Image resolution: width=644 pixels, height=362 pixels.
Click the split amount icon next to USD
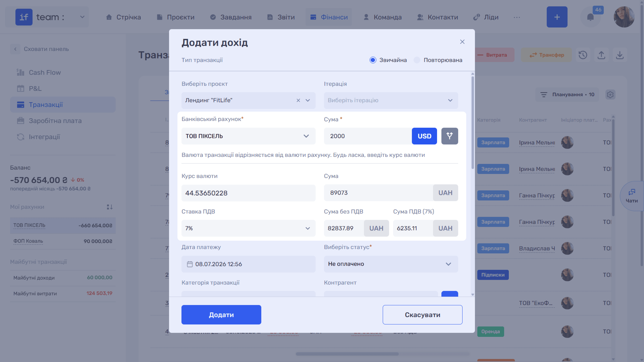(449, 136)
